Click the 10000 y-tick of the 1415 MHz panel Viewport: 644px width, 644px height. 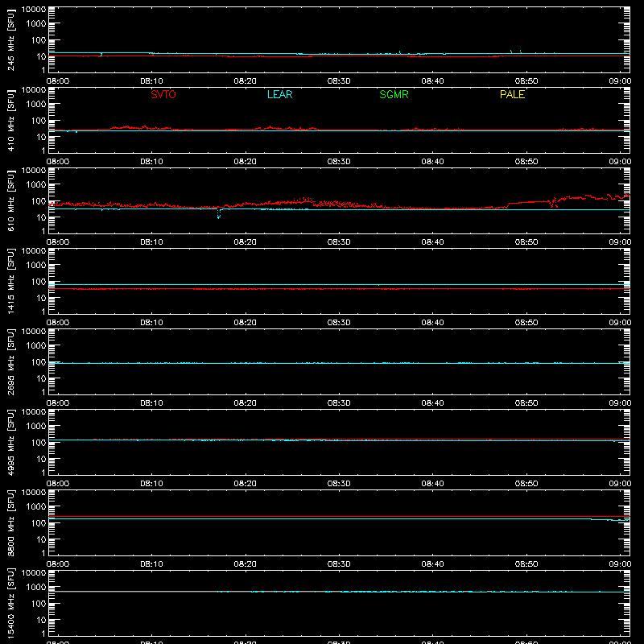click(34, 251)
